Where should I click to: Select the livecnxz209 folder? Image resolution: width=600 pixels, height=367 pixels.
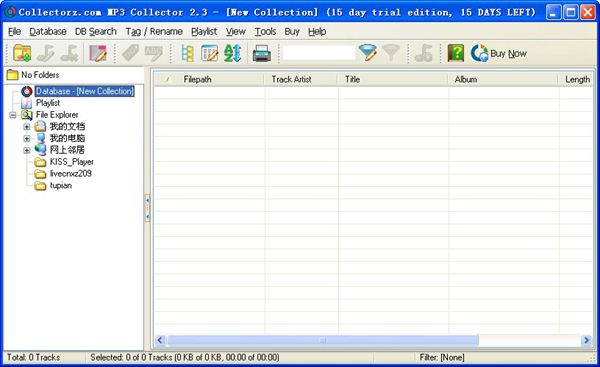click(x=71, y=174)
